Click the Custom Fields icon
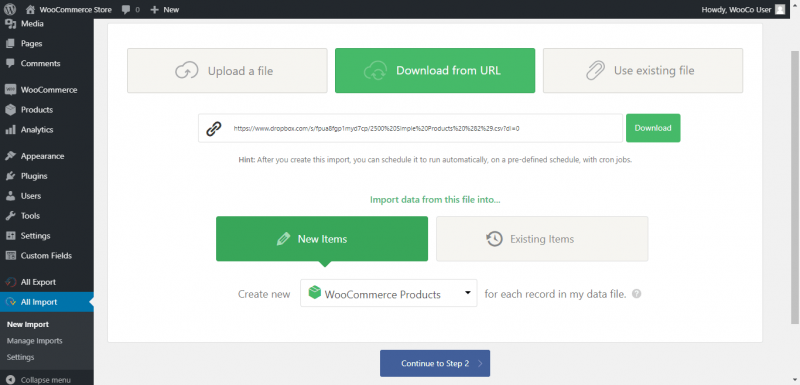Image resolution: width=800 pixels, height=385 pixels. click(x=10, y=255)
